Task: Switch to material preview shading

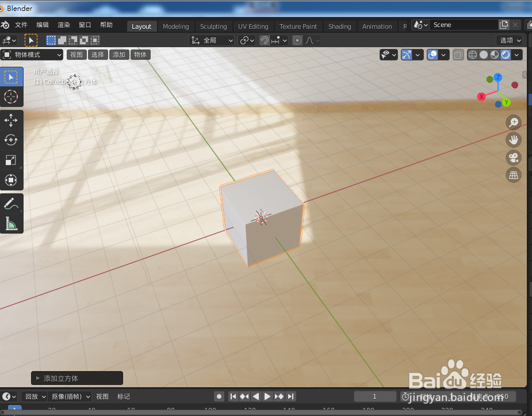Action: pyautogui.click(x=495, y=55)
